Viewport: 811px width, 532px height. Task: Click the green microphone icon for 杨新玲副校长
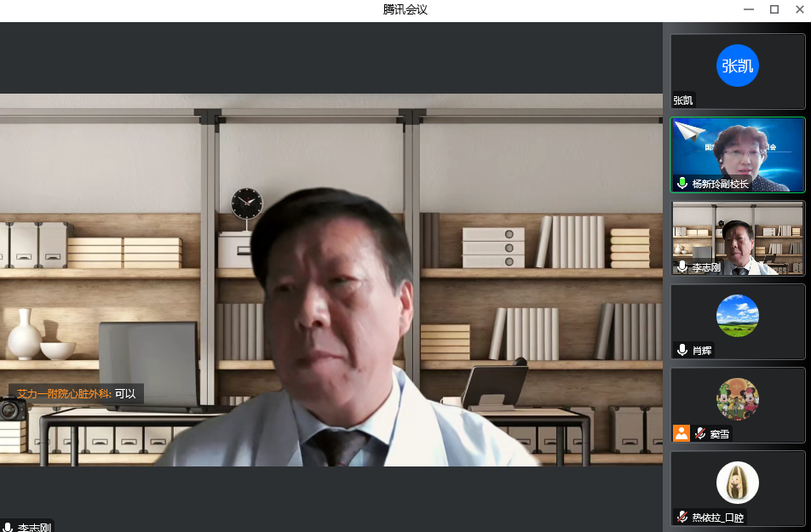[x=682, y=183]
